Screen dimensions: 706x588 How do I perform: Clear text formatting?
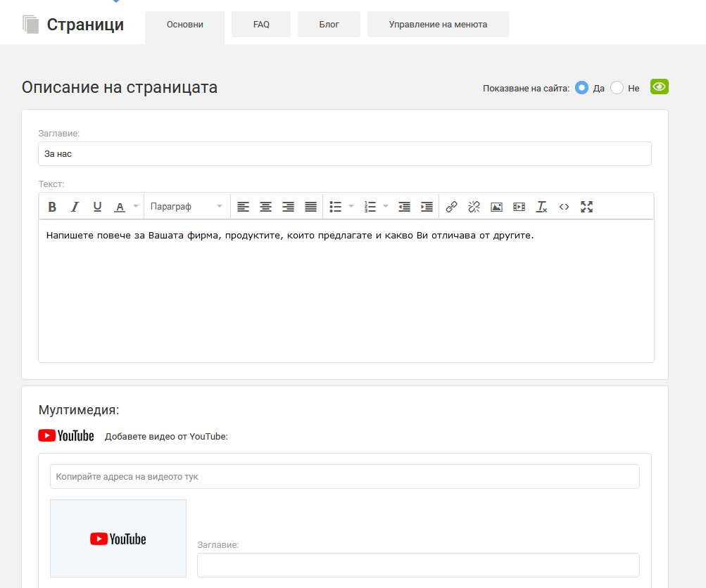(x=542, y=207)
